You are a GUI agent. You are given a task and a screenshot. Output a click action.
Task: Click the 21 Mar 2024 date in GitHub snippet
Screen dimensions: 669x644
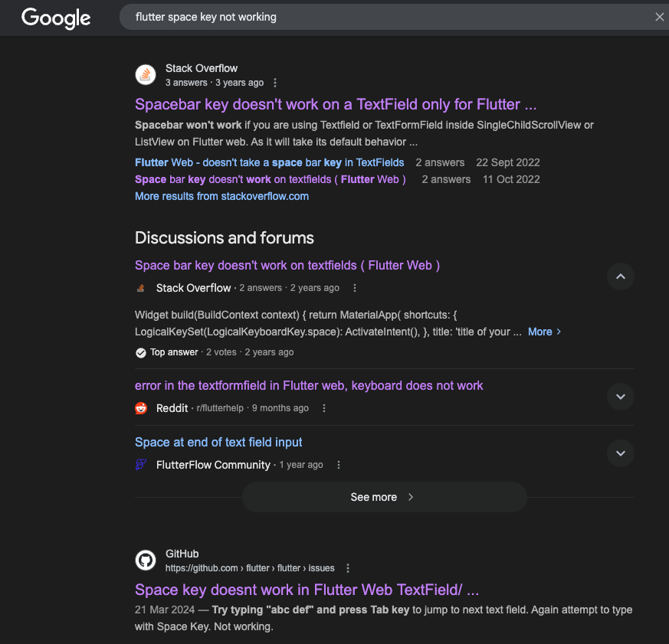(x=165, y=610)
